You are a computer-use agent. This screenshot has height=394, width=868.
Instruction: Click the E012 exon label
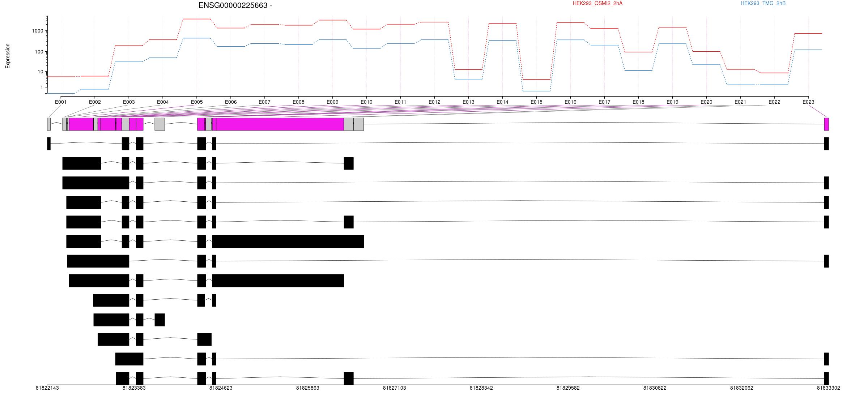point(434,102)
